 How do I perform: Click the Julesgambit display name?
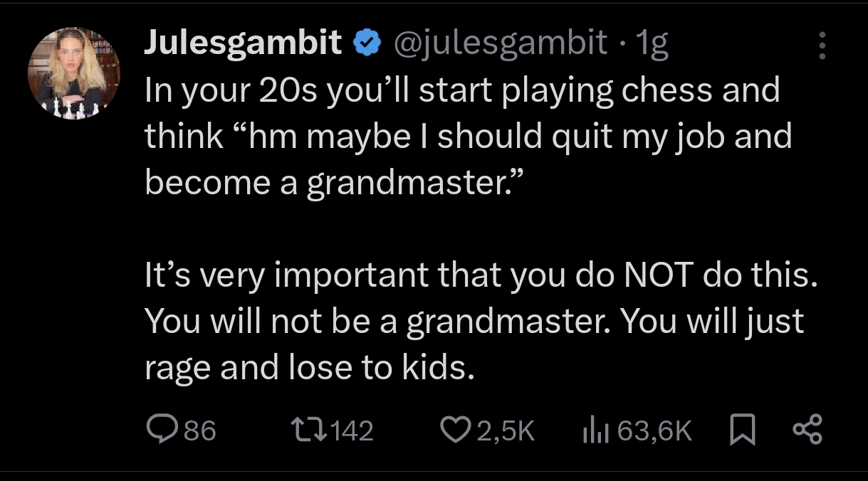(x=243, y=45)
